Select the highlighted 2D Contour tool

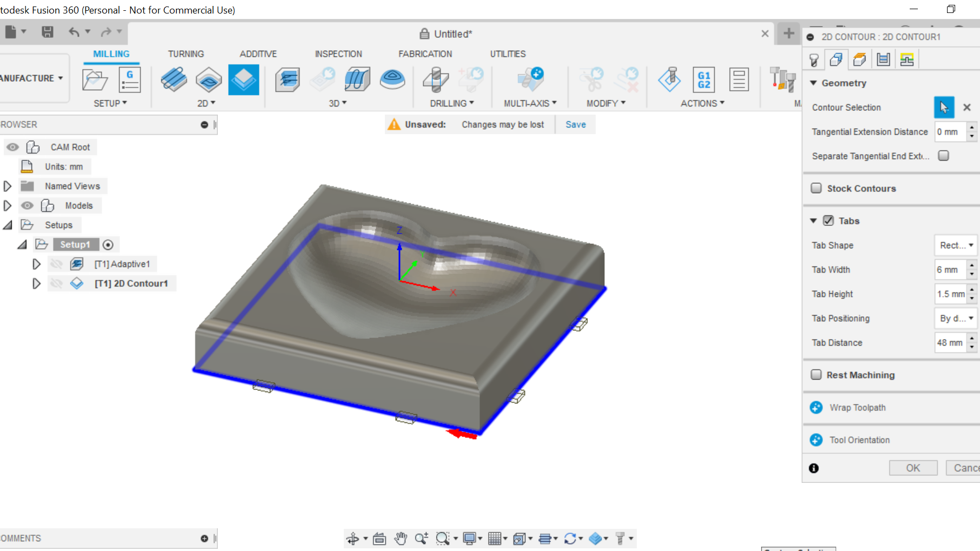pos(243,80)
